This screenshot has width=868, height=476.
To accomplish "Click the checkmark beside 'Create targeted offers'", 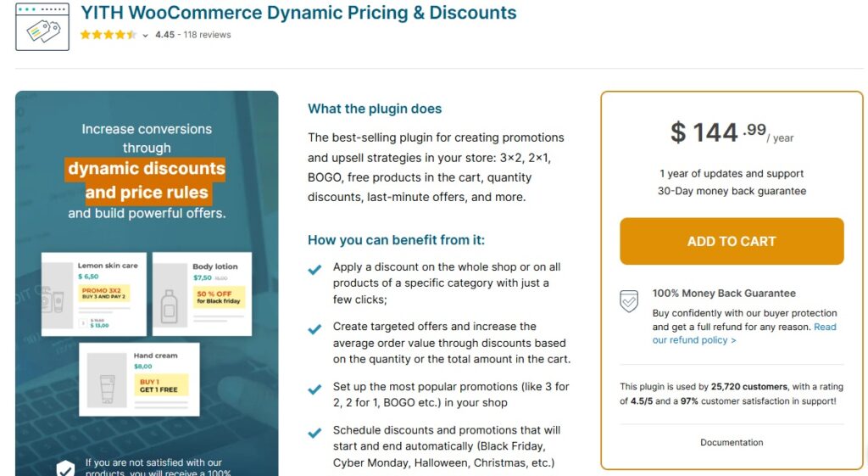I will (314, 328).
